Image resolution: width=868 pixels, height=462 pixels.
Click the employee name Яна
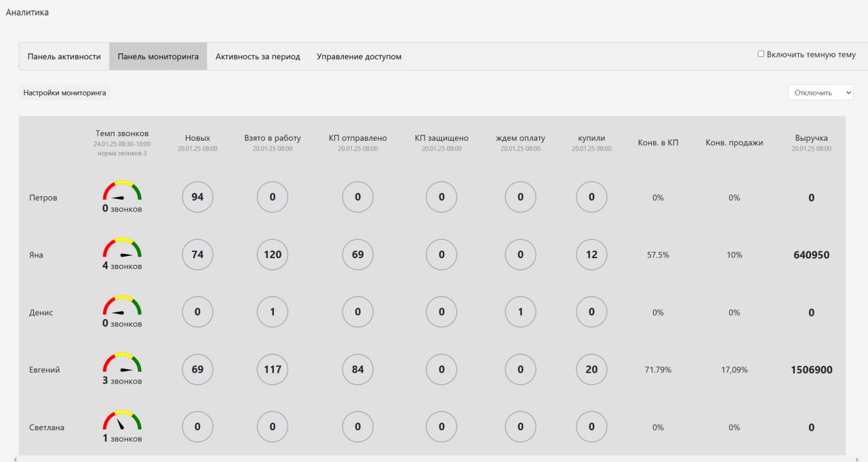(36, 255)
